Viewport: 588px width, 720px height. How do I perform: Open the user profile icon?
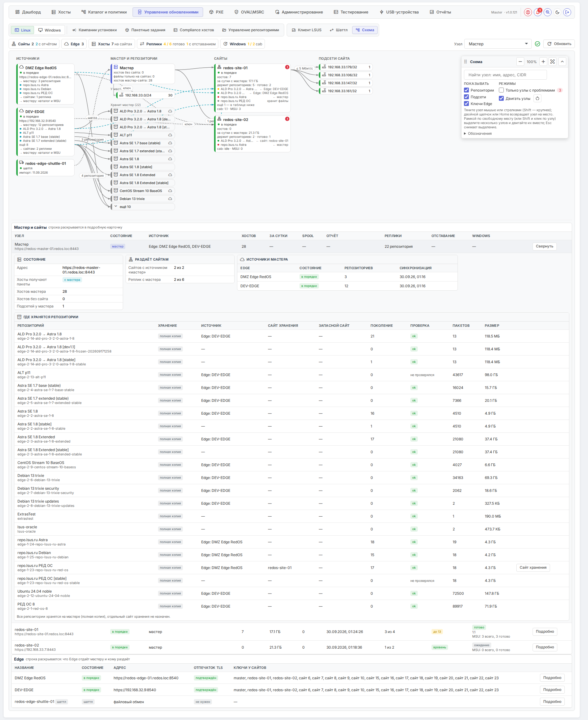point(527,12)
